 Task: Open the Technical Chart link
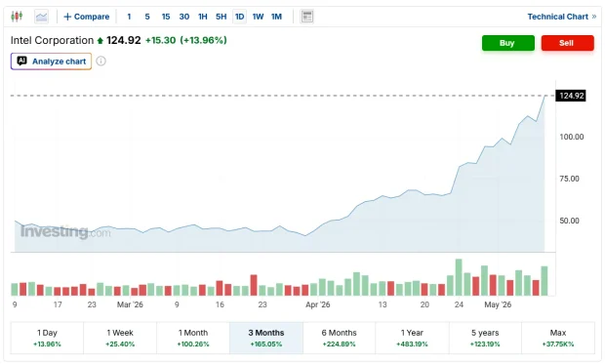pos(561,17)
